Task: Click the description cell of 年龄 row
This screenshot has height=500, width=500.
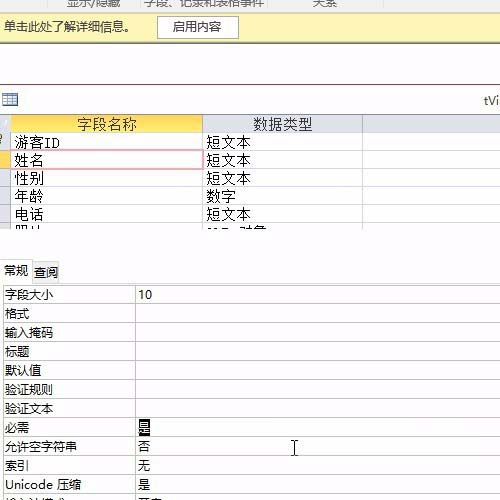Action: pos(431,196)
